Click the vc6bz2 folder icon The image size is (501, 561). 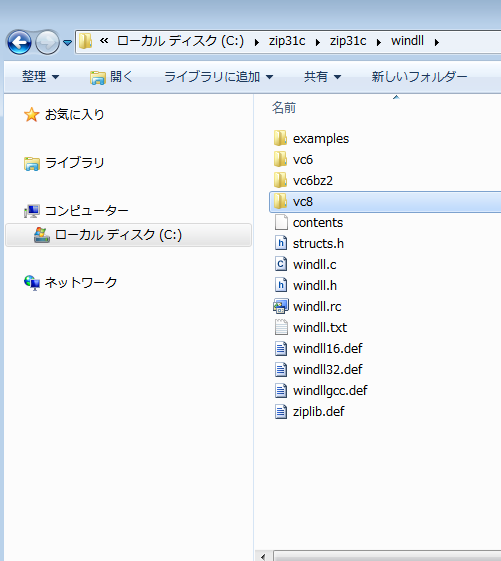281,180
